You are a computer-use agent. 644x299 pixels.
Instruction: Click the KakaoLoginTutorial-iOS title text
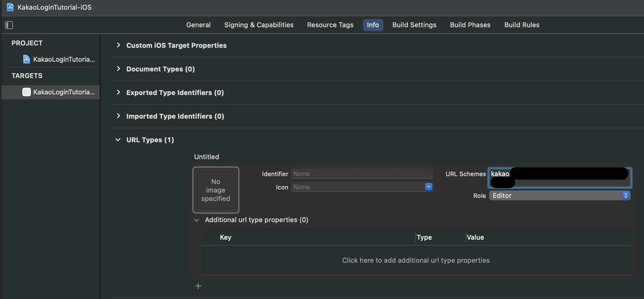pyautogui.click(x=54, y=7)
